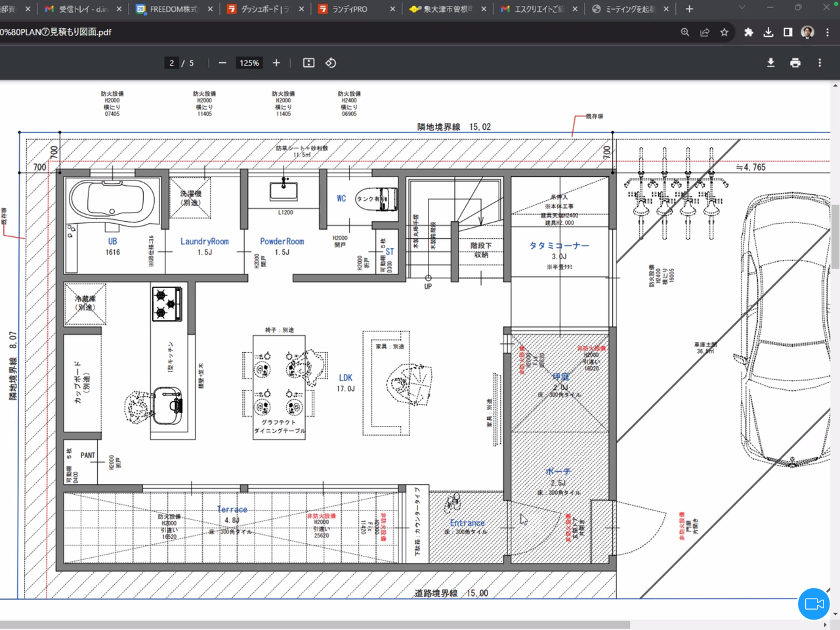Open a new browser tab

point(689,9)
